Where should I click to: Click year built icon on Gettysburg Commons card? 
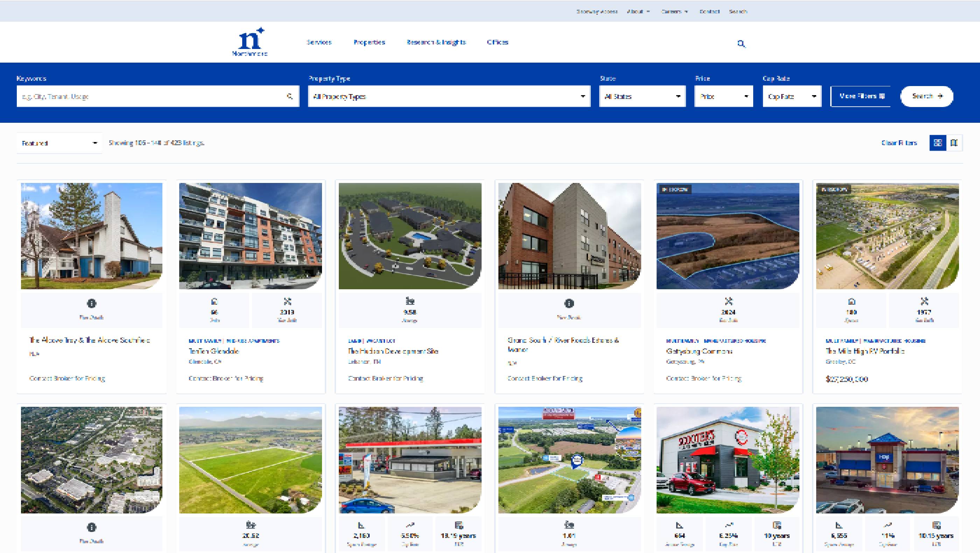tap(728, 302)
